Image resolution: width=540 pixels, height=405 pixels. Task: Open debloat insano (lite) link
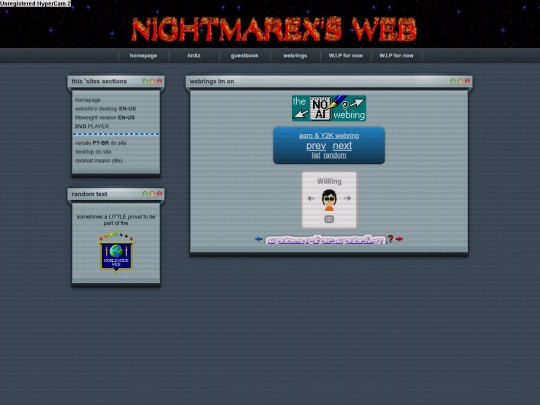click(x=99, y=161)
